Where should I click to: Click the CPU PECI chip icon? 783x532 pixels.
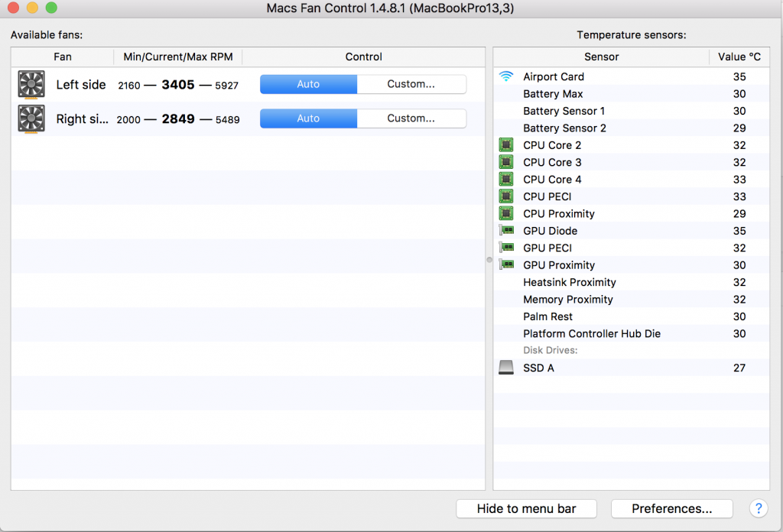point(506,196)
